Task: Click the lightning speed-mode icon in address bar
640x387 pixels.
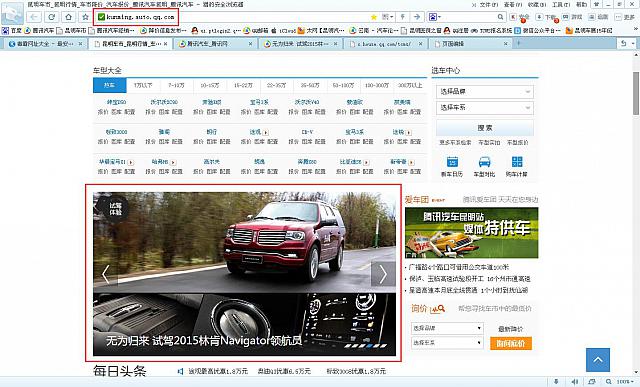Action: pos(403,17)
